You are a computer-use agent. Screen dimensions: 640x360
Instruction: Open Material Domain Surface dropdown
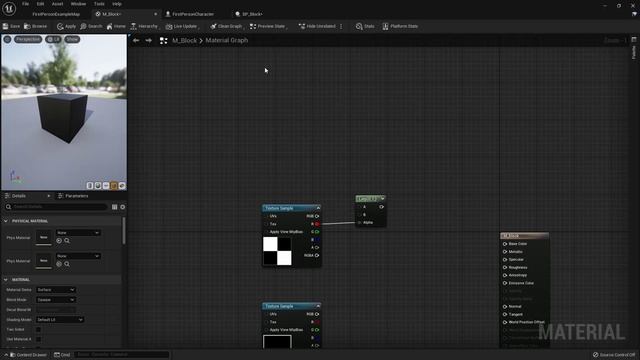[x=56, y=290]
